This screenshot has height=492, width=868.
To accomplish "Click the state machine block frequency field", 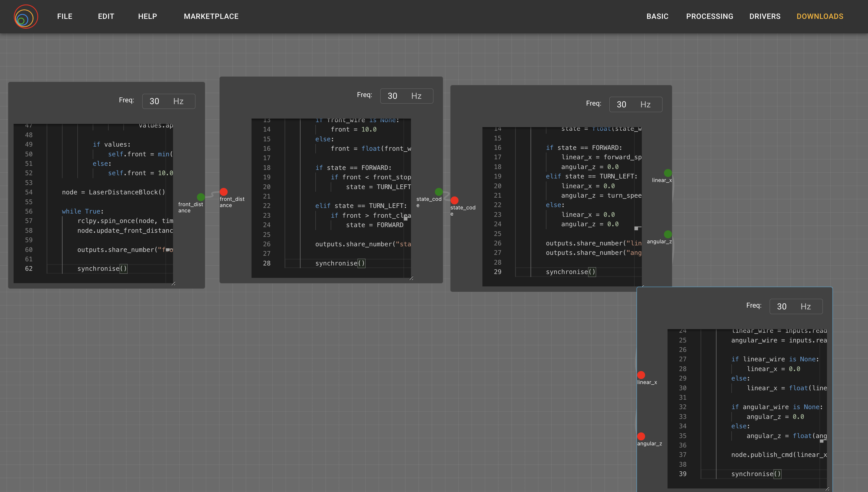I will click(407, 96).
